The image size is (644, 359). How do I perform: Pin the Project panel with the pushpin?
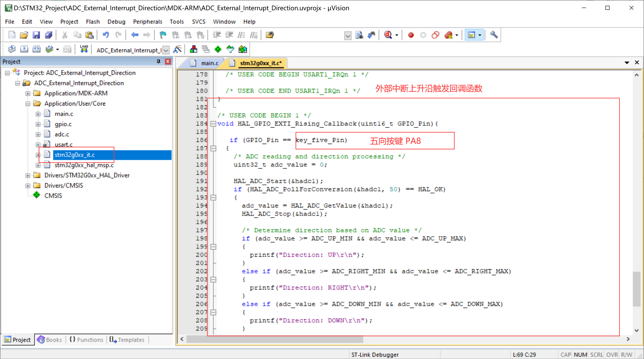158,61
